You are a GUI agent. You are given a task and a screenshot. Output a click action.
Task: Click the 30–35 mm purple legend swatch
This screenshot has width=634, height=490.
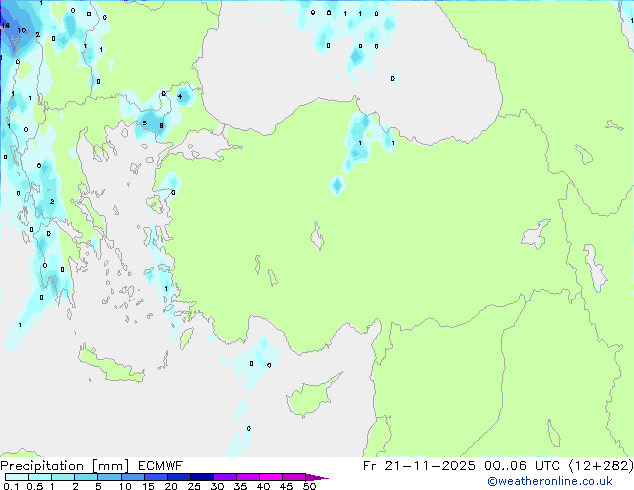click(x=225, y=477)
